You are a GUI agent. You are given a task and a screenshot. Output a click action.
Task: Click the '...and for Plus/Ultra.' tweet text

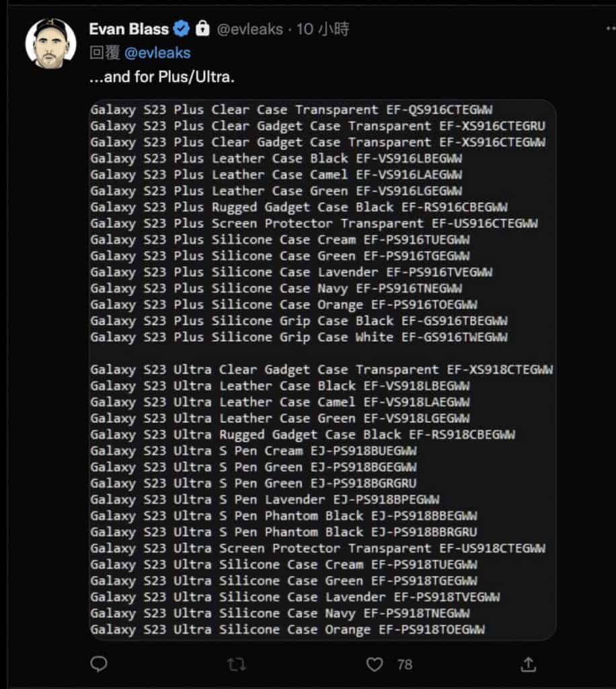[162, 77]
